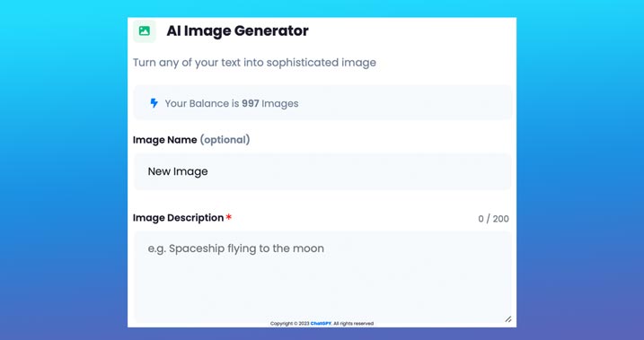Click the Image Name label

click(164, 140)
